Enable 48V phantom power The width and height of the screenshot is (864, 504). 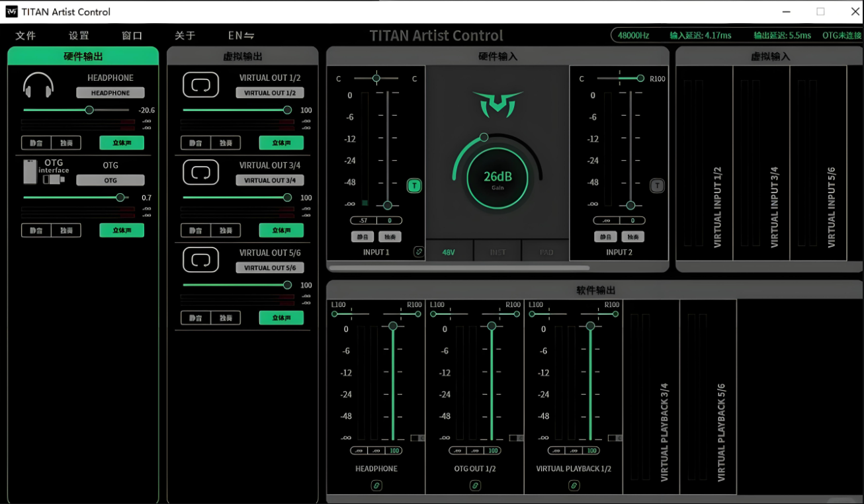449,252
